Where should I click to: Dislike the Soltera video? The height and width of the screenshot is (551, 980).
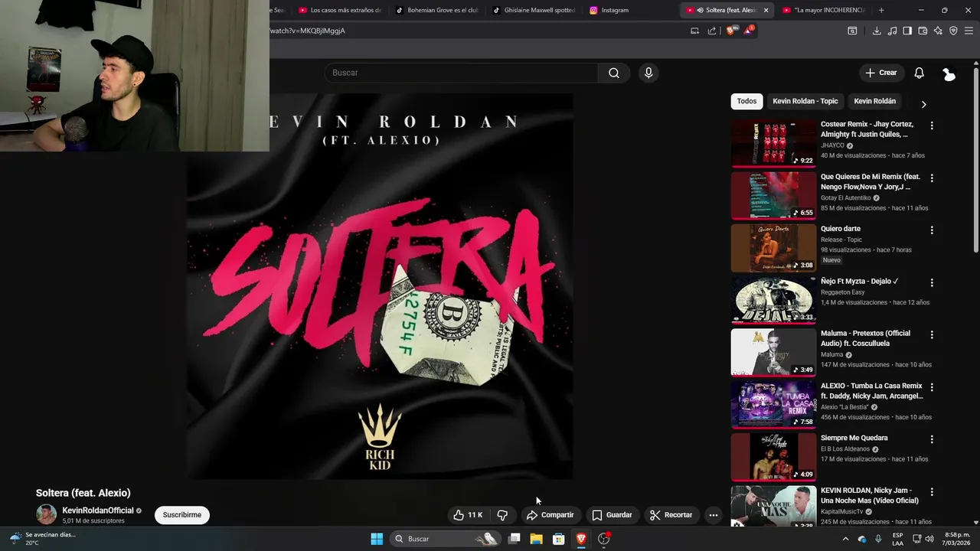tap(502, 515)
